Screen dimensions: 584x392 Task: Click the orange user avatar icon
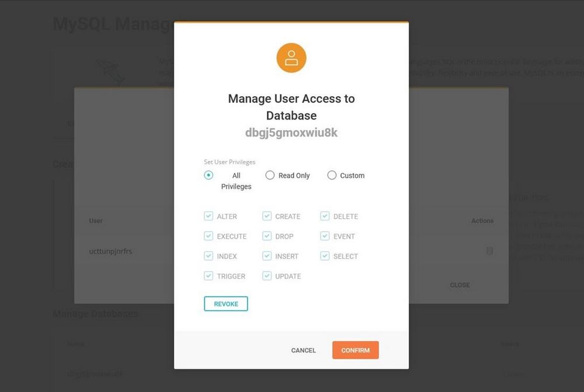[x=291, y=58]
